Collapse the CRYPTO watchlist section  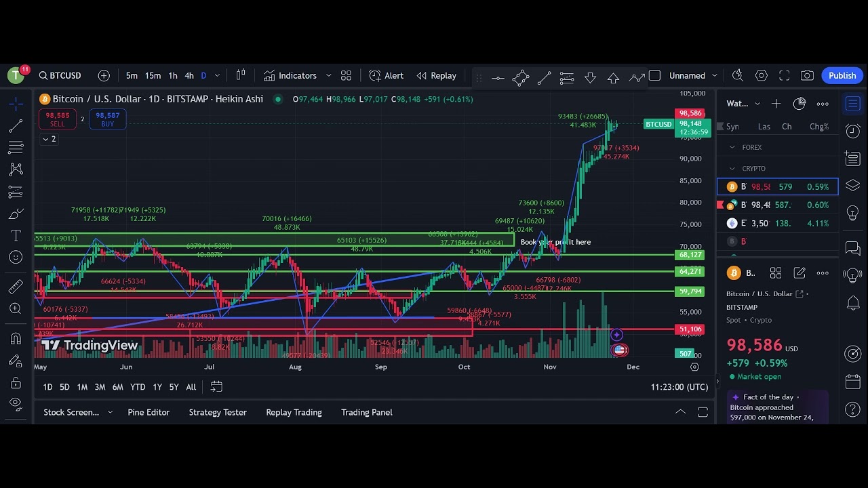click(732, 169)
